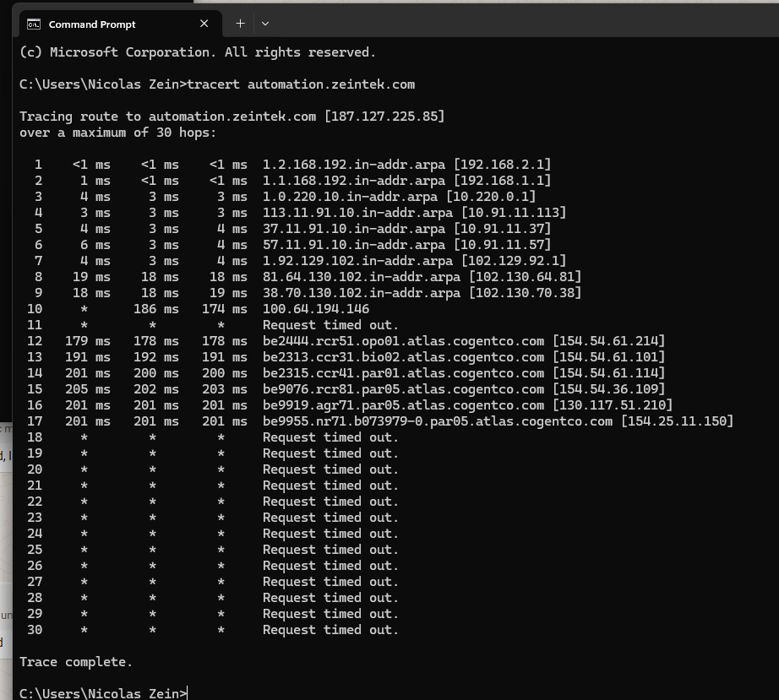The image size is (779, 700).
Task: Close the Command Prompt tab
Action: (x=204, y=24)
